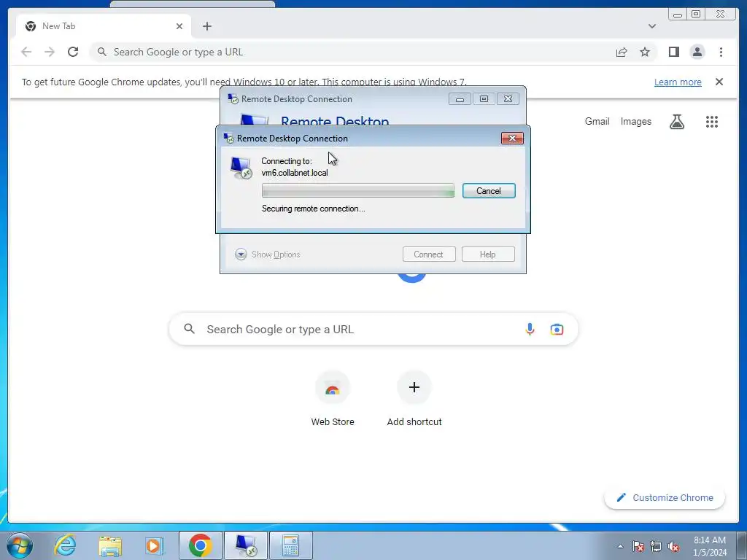
Task: Click the Google search box on page
Action: click(x=373, y=329)
